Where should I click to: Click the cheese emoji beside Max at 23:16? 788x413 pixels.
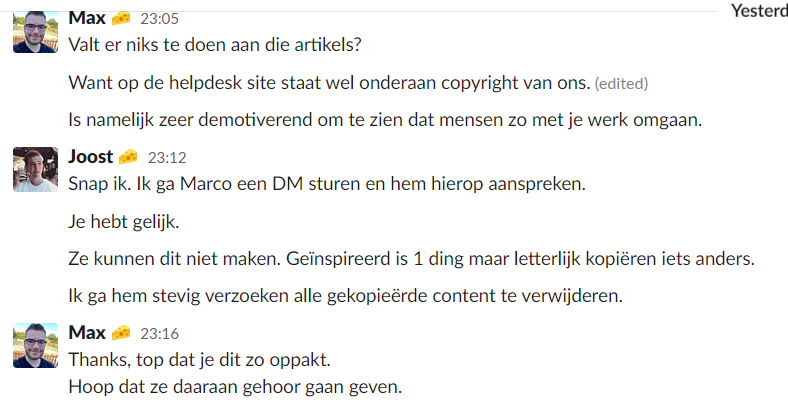coord(121,332)
